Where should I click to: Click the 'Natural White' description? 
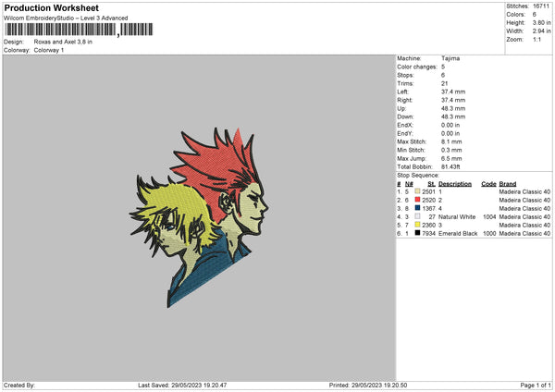point(457,217)
